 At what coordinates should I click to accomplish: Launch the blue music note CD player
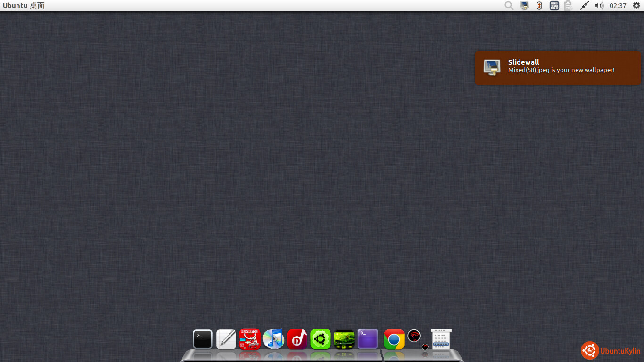[x=273, y=339]
